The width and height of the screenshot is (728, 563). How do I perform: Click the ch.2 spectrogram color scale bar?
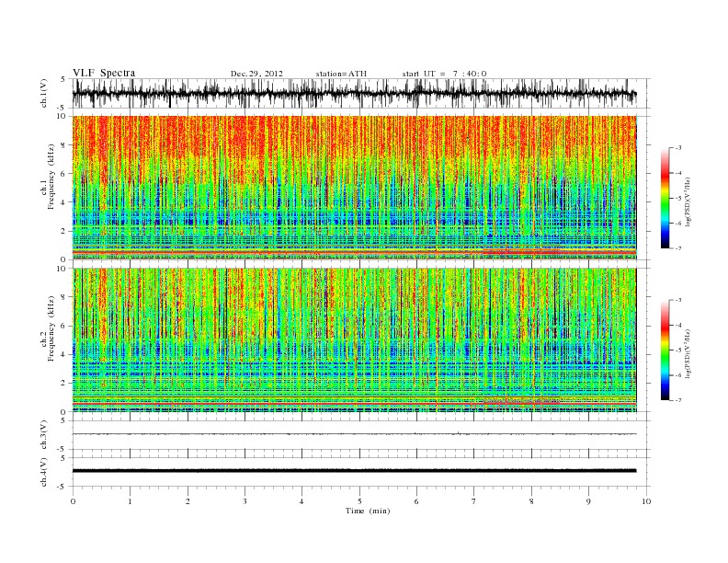pos(665,350)
